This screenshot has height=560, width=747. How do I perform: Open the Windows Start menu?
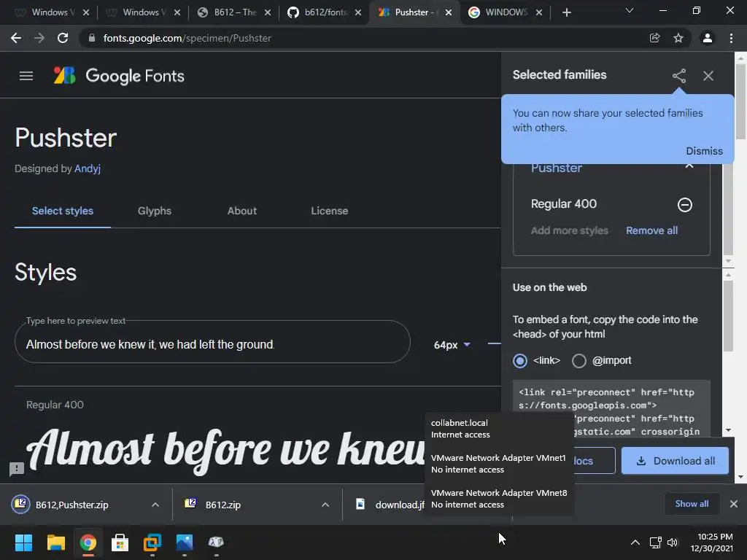(23, 542)
